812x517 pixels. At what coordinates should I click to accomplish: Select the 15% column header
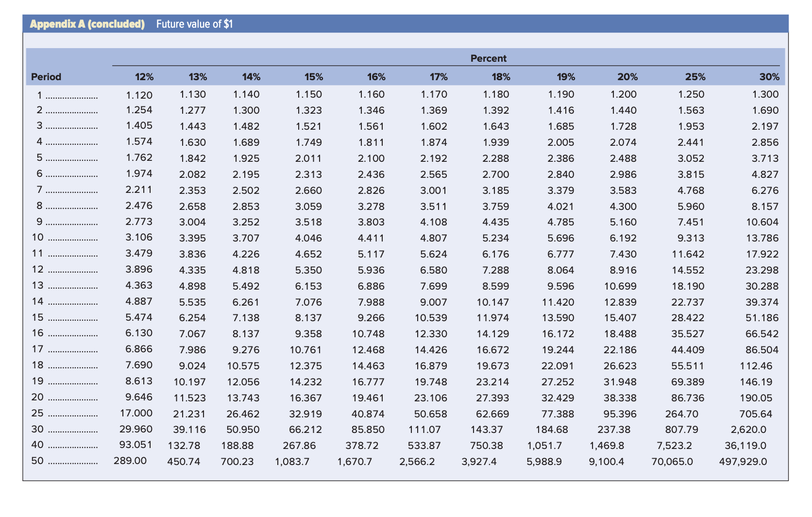[x=315, y=76]
